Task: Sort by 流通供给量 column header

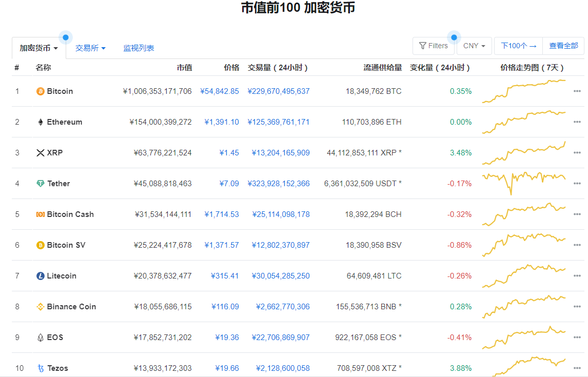Action: pyautogui.click(x=382, y=68)
